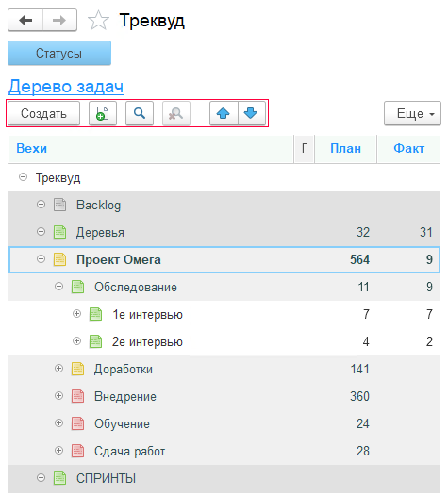Select the СПРИНТЫ row label
Image resolution: width=448 pixels, height=496 pixels.
pos(106,479)
